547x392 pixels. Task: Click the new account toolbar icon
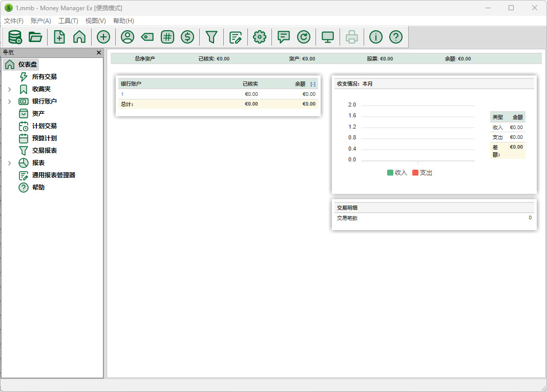tap(59, 37)
